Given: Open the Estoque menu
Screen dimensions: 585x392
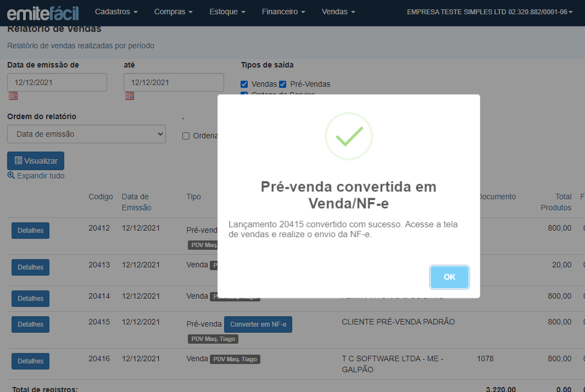Looking at the screenshot, I should 227,12.
